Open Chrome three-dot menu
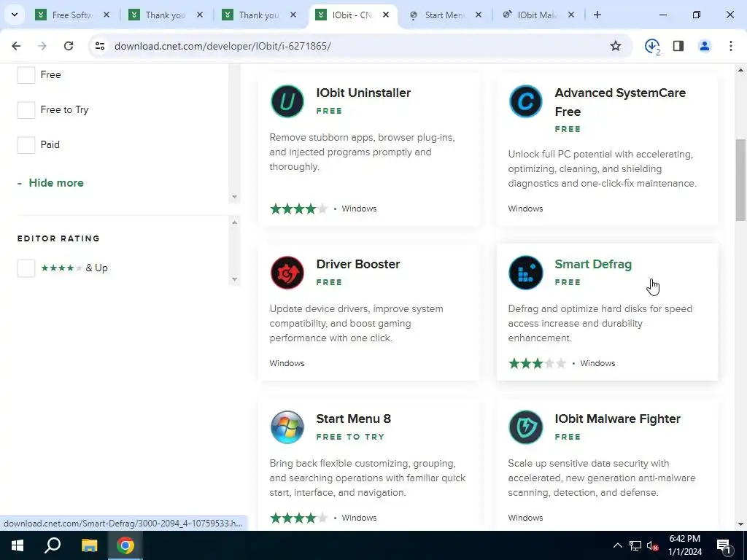Image resolution: width=747 pixels, height=560 pixels. 731,46
